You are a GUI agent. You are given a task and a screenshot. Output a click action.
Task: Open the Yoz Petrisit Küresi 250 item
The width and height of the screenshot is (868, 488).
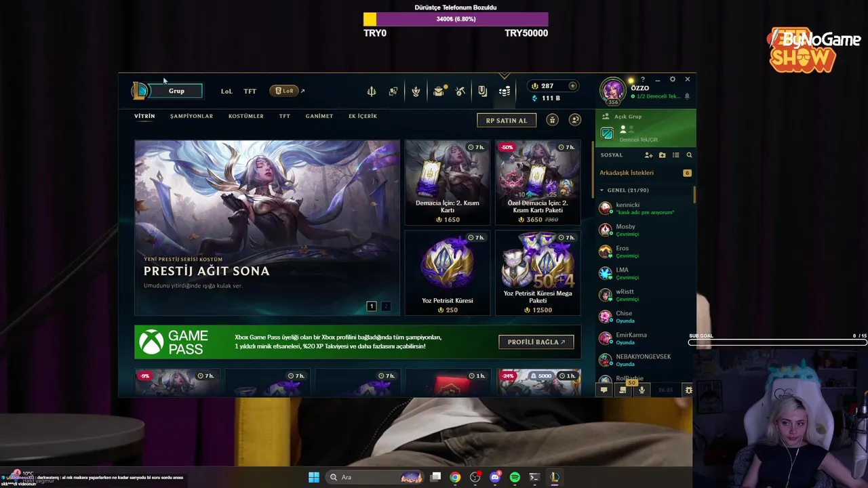[448, 272]
